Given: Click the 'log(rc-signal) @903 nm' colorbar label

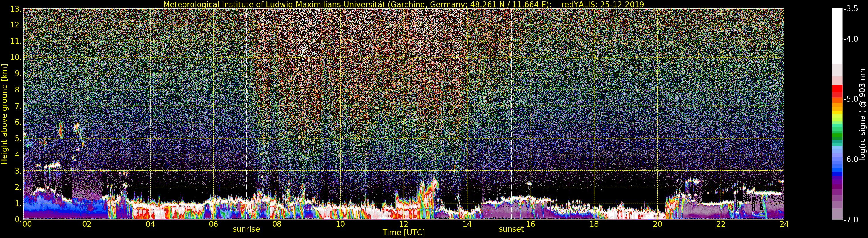Looking at the screenshot, I should (x=862, y=114).
